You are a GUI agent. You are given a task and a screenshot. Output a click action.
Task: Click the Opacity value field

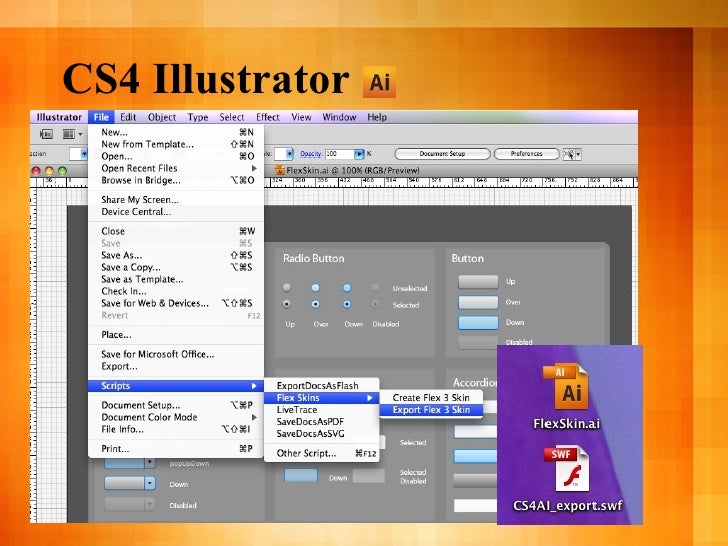pyautogui.click(x=339, y=154)
